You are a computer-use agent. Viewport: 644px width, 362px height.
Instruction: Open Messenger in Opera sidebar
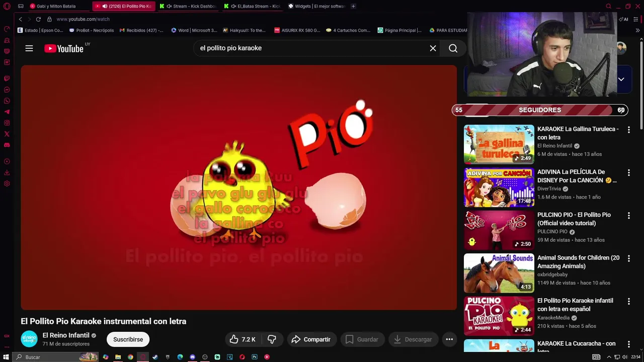7,89
